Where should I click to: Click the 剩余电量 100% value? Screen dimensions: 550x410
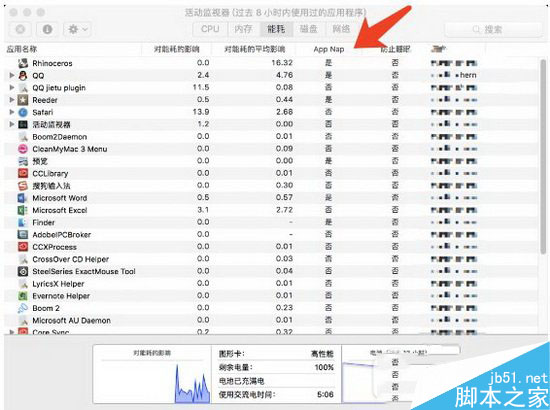[x=324, y=368]
